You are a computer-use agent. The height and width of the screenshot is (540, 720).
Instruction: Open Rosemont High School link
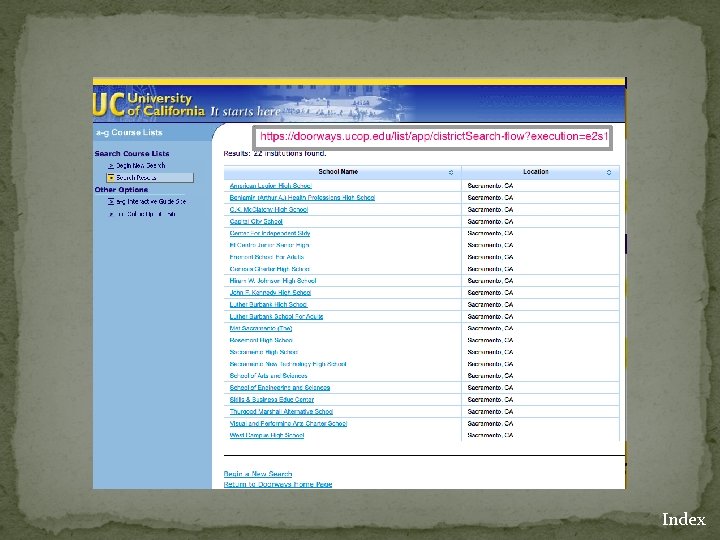(x=261, y=340)
